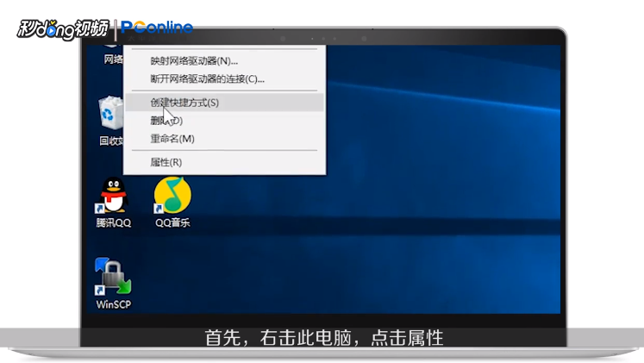Pick 删除(D) from the context menu
This screenshot has height=363, width=644.
(x=224, y=121)
